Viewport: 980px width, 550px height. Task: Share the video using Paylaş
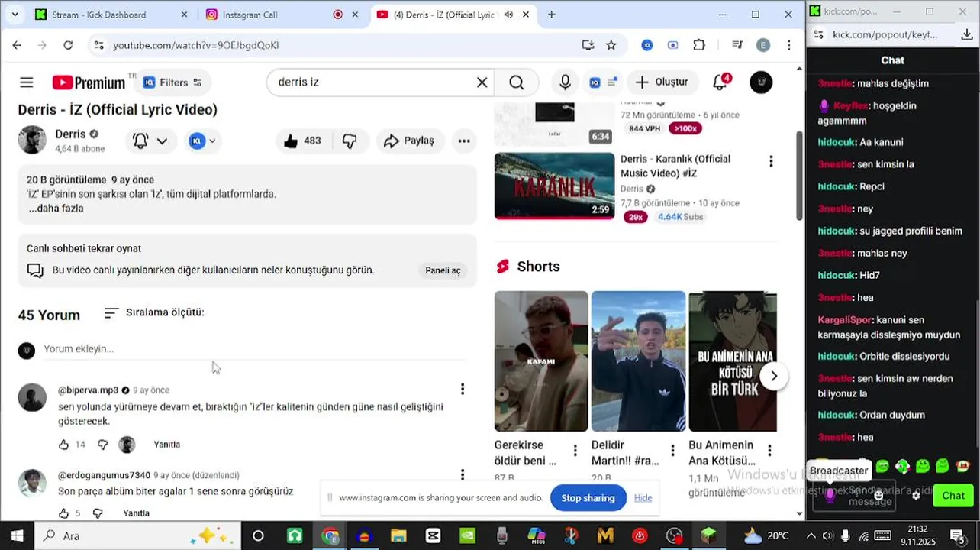pyautogui.click(x=409, y=141)
